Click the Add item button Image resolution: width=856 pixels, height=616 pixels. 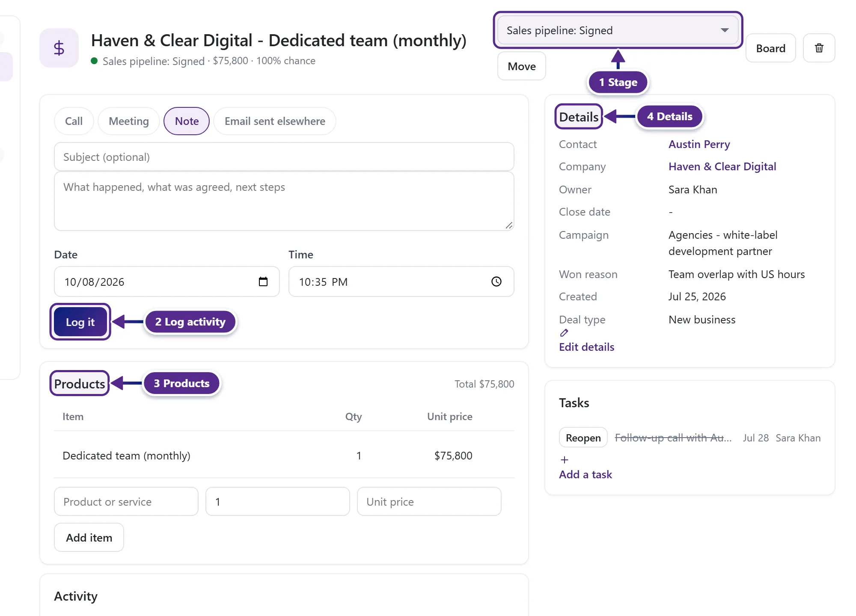89,538
